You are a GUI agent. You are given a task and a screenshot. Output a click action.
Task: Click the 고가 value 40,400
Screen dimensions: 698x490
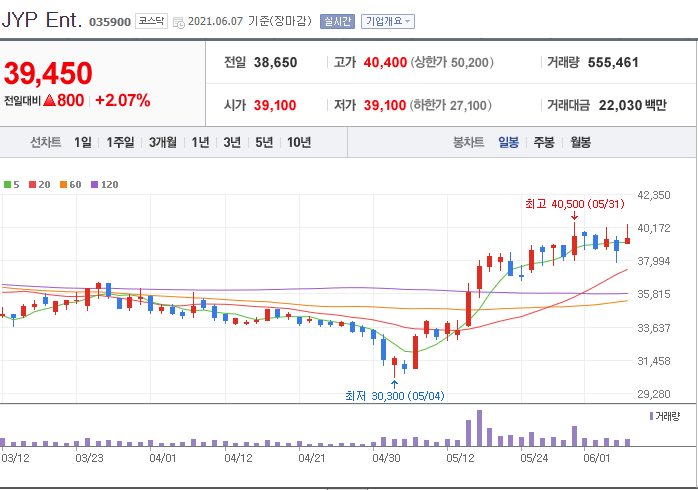(385, 63)
